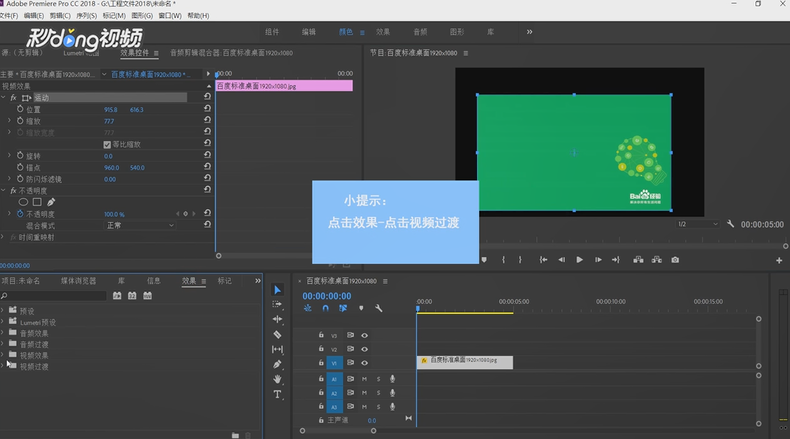Solo audio track A2
This screenshot has height=439, width=790.
point(378,393)
